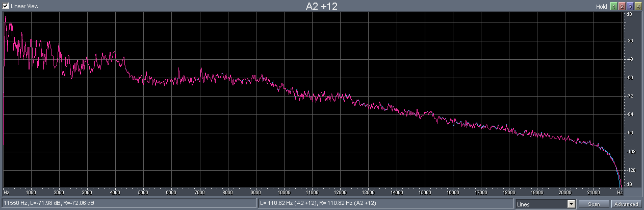This screenshot has width=644, height=210.
Task: Open the Advanced options
Action: coord(626,204)
